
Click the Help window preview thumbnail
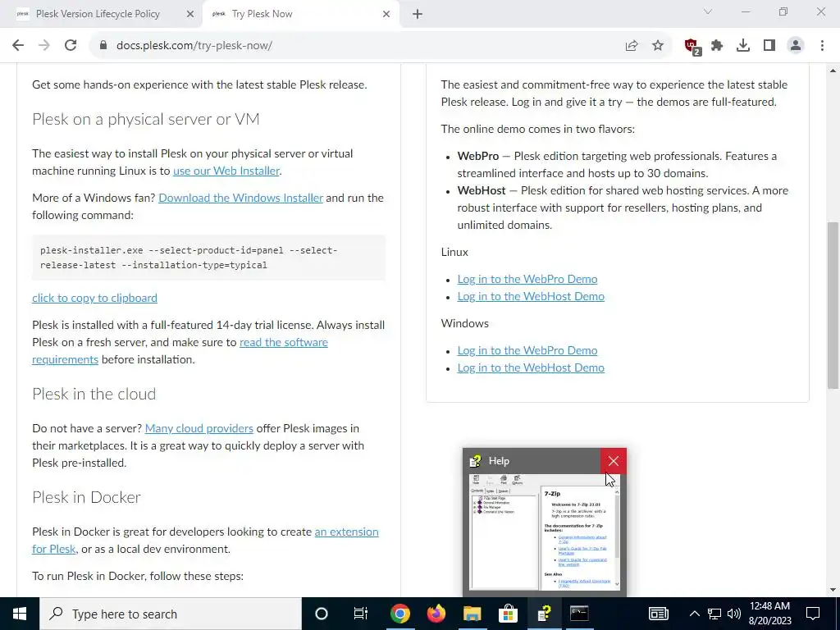click(545, 532)
